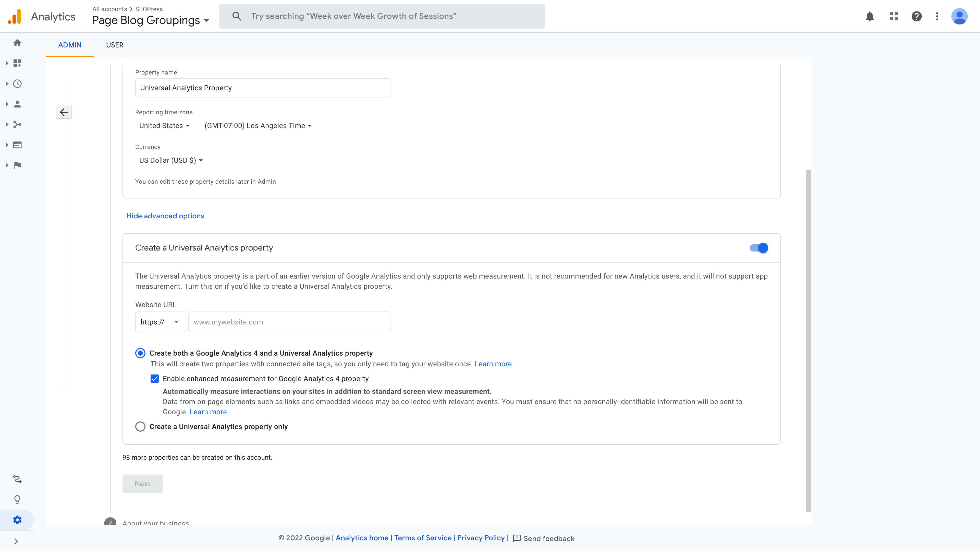The width and height of the screenshot is (980, 551).
Task: Expand the Customization sidebar arrow
Action: click(7, 63)
